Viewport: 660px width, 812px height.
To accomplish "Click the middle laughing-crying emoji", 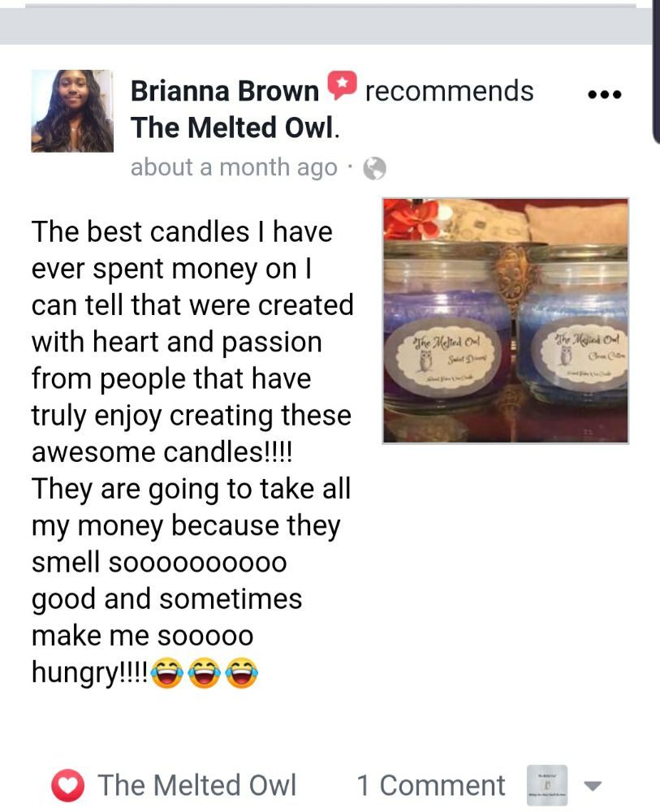I will [x=205, y=672].
